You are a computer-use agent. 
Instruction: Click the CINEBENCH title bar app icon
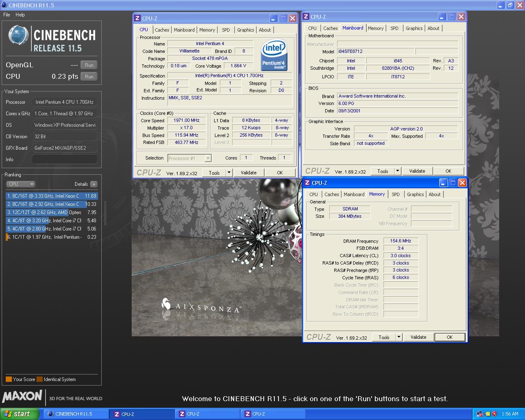5,5
